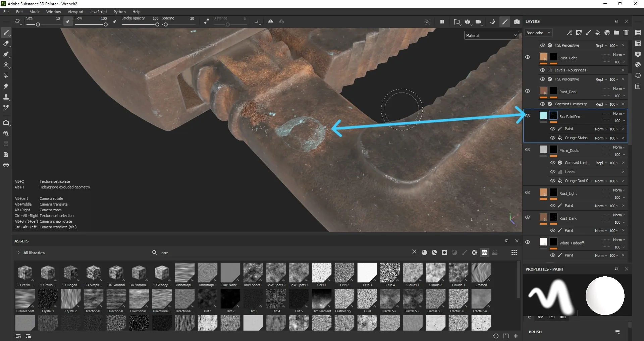The height and width of the screenshot is (341, 644).
Task: Clear the assets search text
Action: tap(414, 252)
